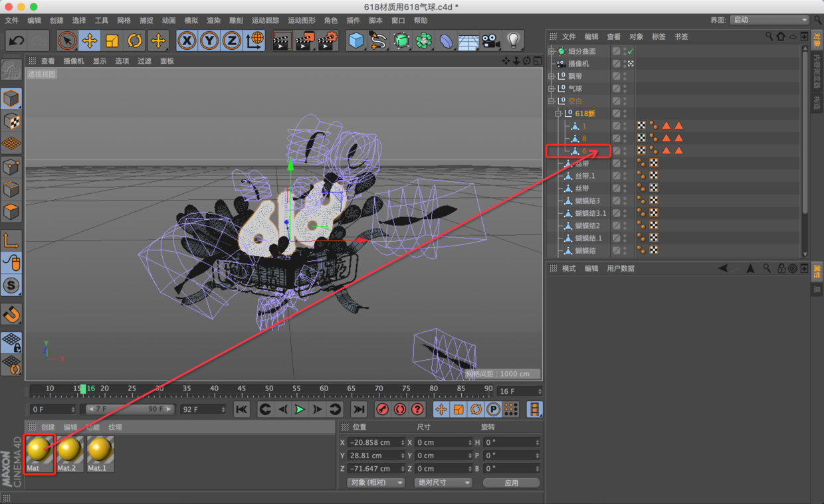Play the animation forward
Image resolution: width=824 pixels, height=504 pixels.
pyautogui.click(x=300, y=409)
